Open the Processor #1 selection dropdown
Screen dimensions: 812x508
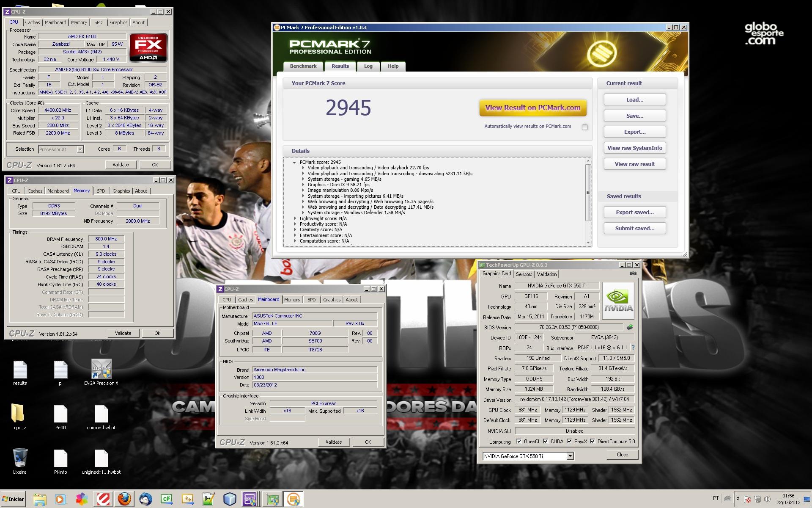click(80, 149)
